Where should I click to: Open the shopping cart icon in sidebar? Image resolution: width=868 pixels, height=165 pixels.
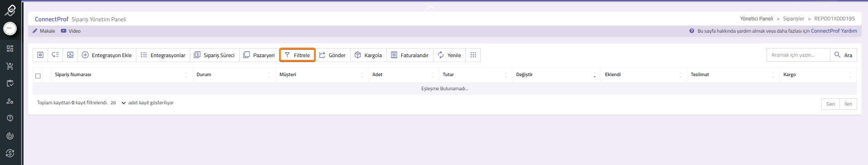10,66
